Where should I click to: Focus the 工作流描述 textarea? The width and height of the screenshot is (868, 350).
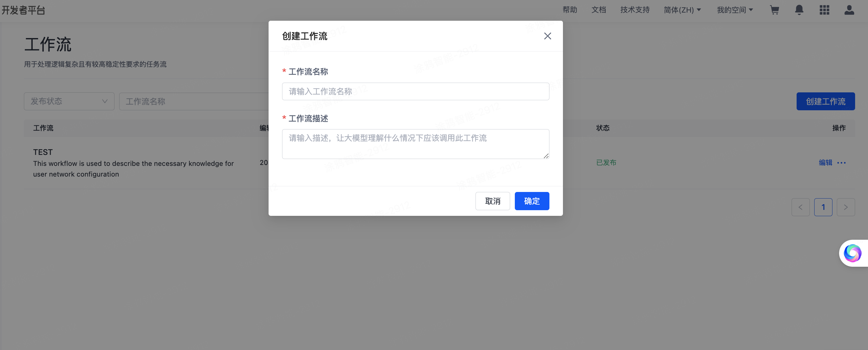415,144
